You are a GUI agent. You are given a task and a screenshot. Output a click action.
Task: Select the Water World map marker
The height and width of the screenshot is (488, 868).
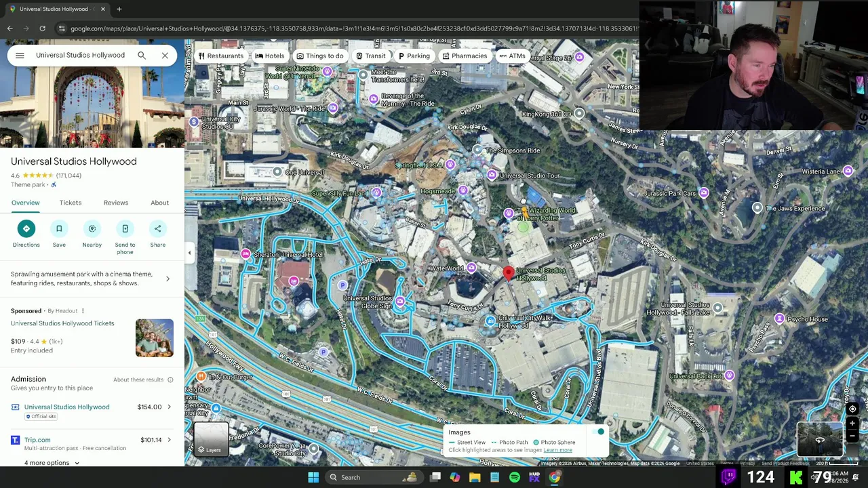pyautogui.click(x=471, y=268)
